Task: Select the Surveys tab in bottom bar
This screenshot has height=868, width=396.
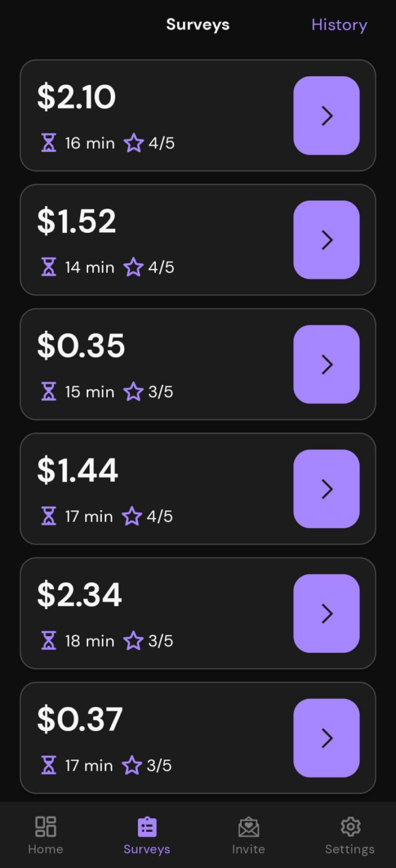Action: tap(147, 834)
